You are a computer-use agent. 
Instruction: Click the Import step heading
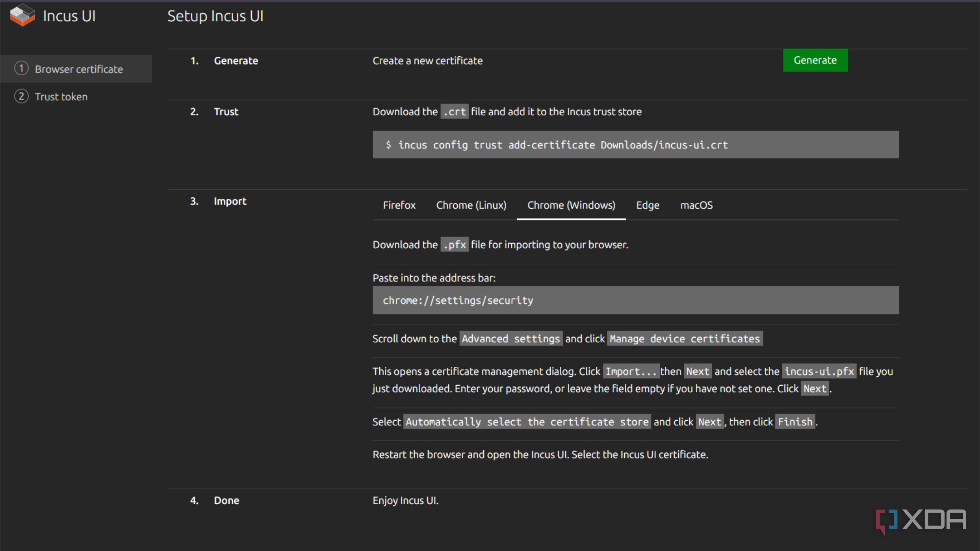click(x=230, y=201)
